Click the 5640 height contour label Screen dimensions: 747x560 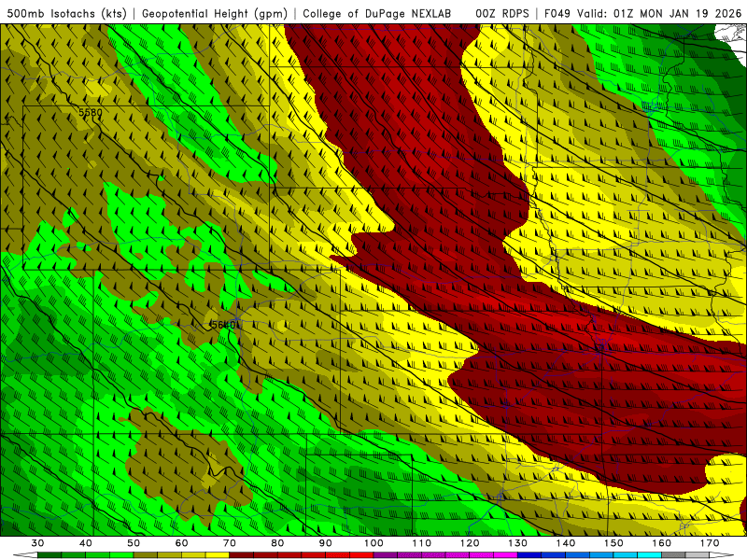[225, 325]
